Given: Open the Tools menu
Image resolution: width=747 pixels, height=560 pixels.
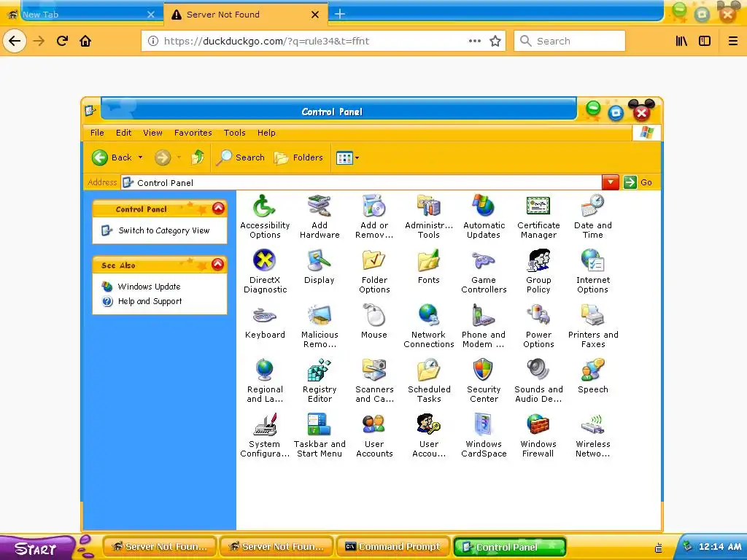Looking at the screenshot, I should point(234,133).
